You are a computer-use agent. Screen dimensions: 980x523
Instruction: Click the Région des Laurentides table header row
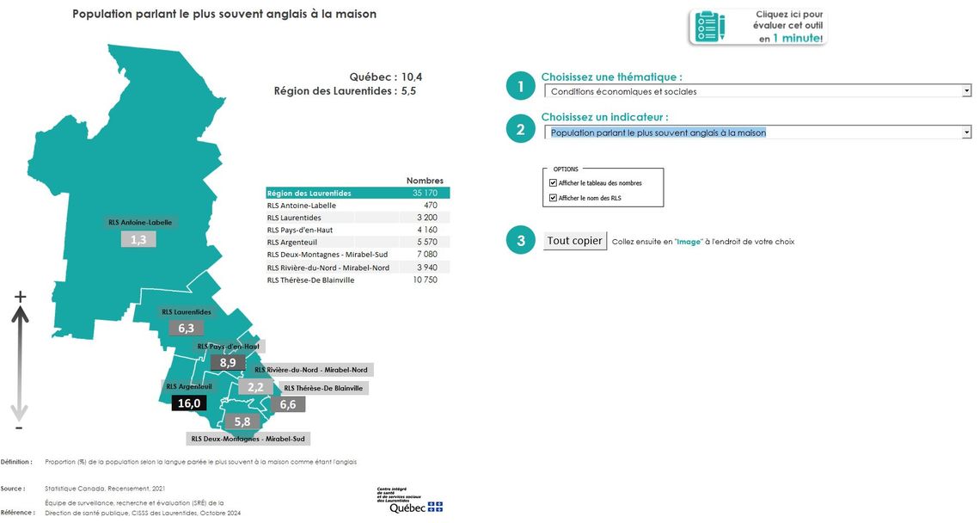(x=358, y=194)
